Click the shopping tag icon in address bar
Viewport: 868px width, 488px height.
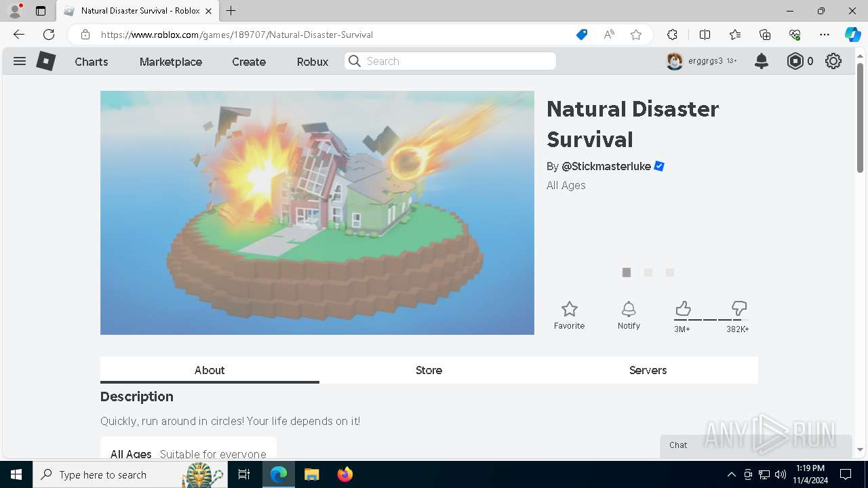(582, 35)
